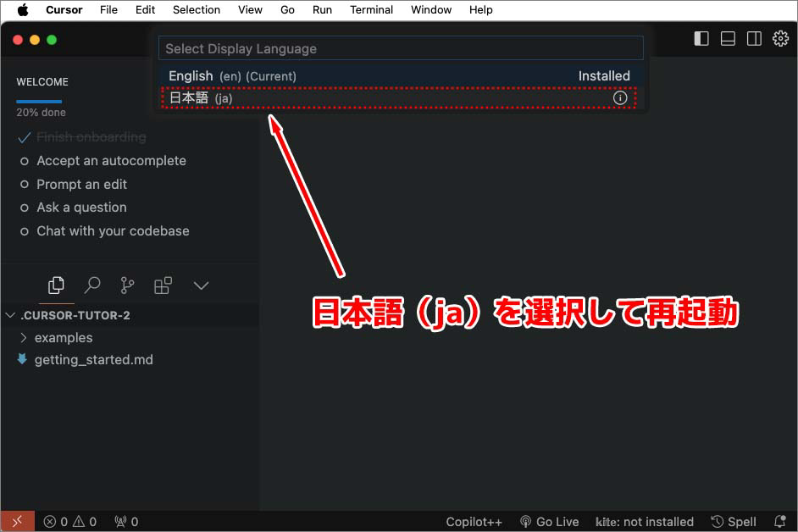Toggle the secondary sidebar layout icon

[x=754, y=37]
